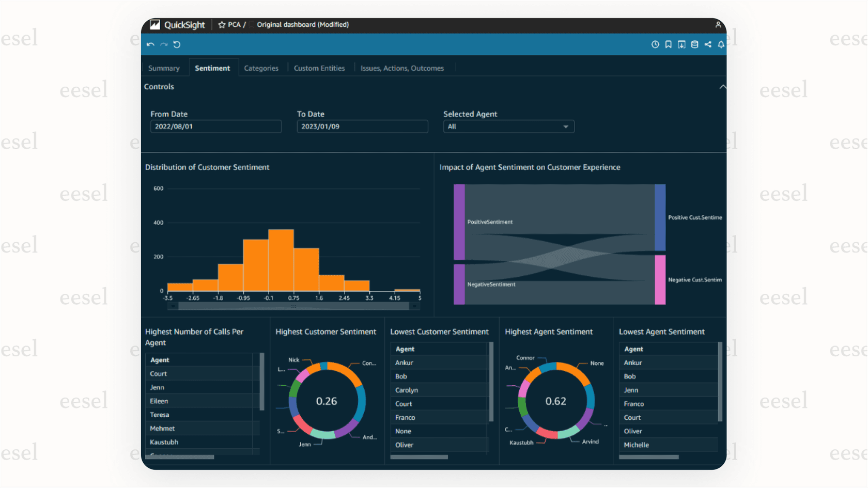This screenshot has width=868, height=488.
Task: Open the Selected Agent dropdown
Action: pyautogui.click(x=566, y=127)
